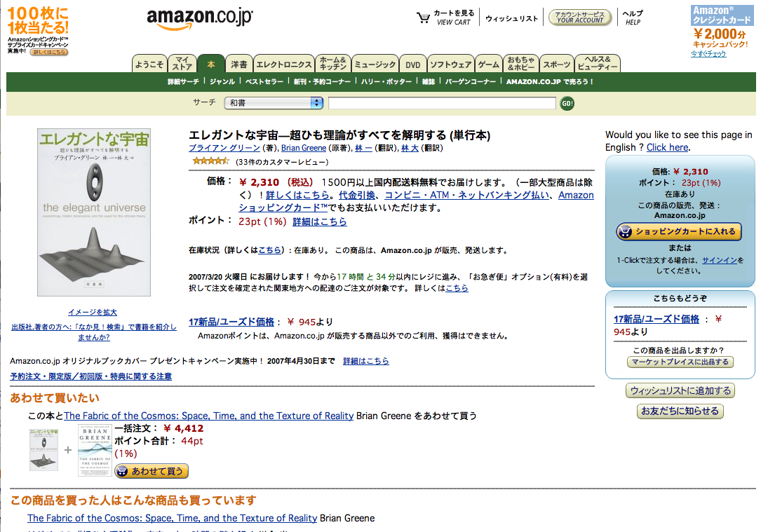The width and height of the screenshot is (761, 532).
Task: Switch to the 洋書 tab
Action: (x=238, y=64)
